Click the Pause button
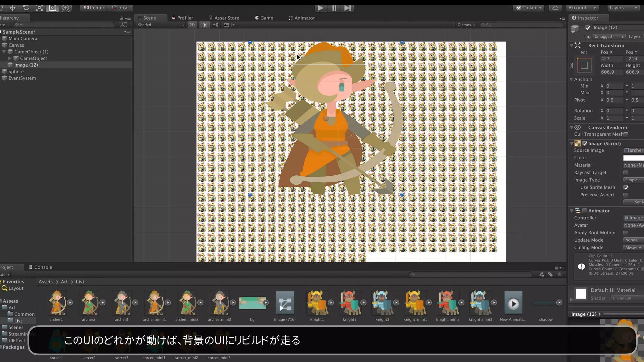 334,8
